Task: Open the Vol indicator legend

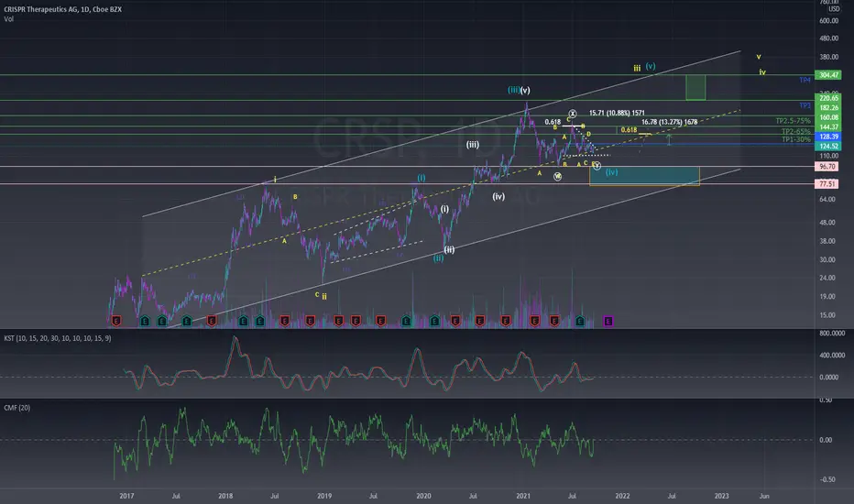Action: pyautogui.click(x=8, y=19)
